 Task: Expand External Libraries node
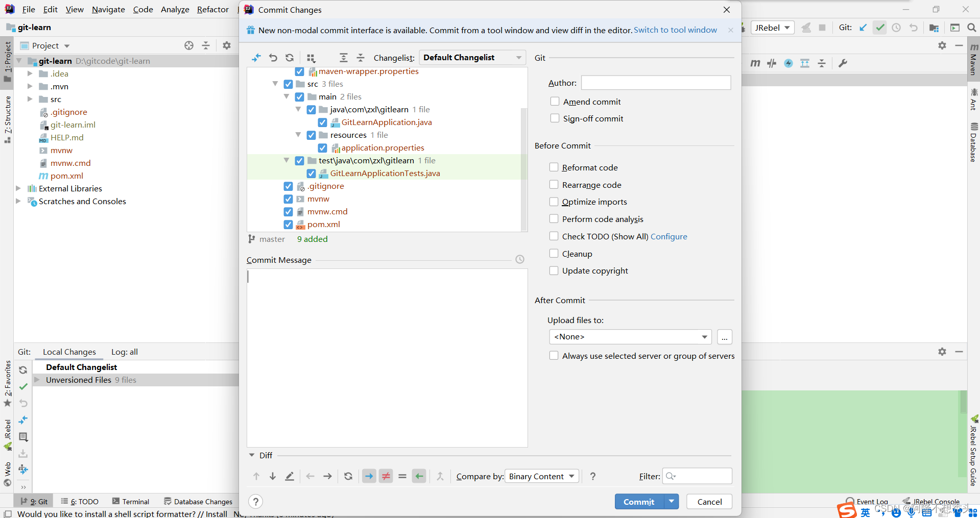pyautogui.click(x=18, y=188)
